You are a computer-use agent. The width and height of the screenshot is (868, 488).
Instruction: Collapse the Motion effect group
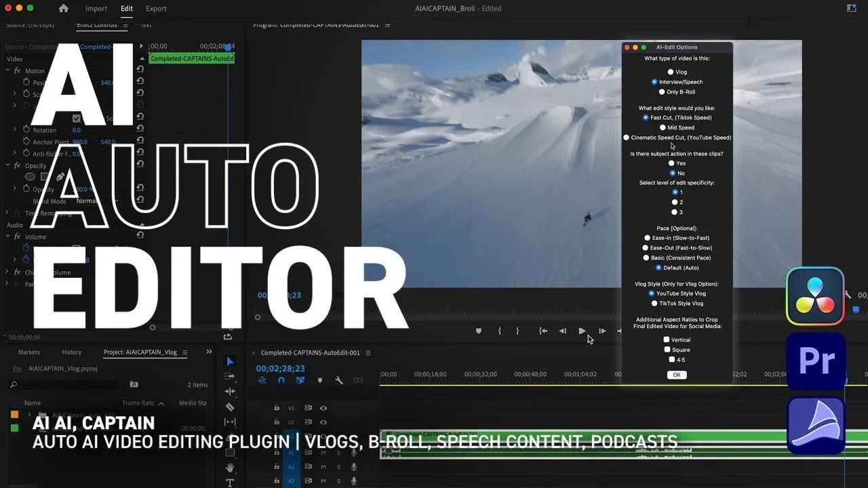pos(8,70)
